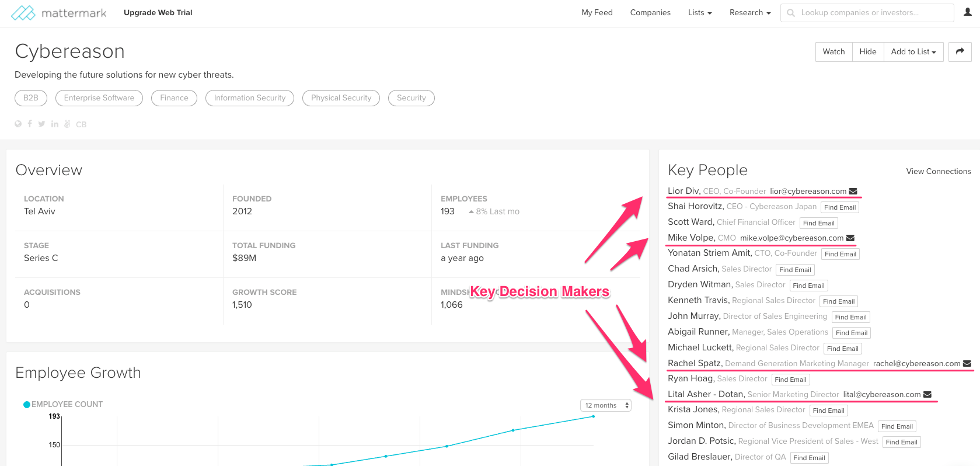Click envelope icon next to lior@cybereason.com
The image size is (980, 466).
coord(853,191)
